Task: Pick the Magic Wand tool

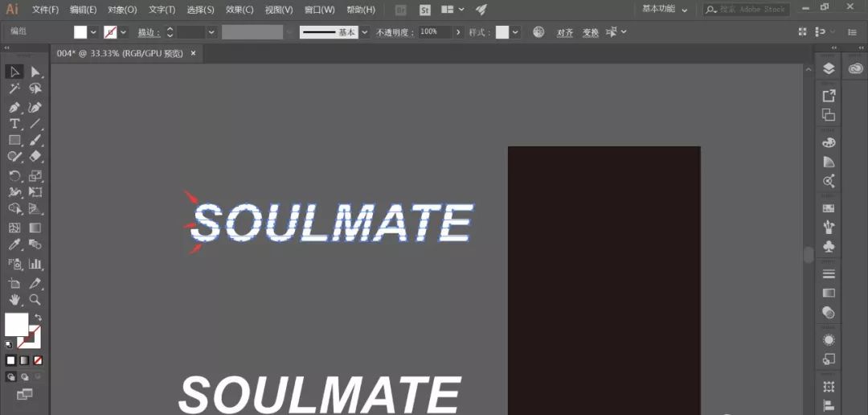Action: coord(14,89)
